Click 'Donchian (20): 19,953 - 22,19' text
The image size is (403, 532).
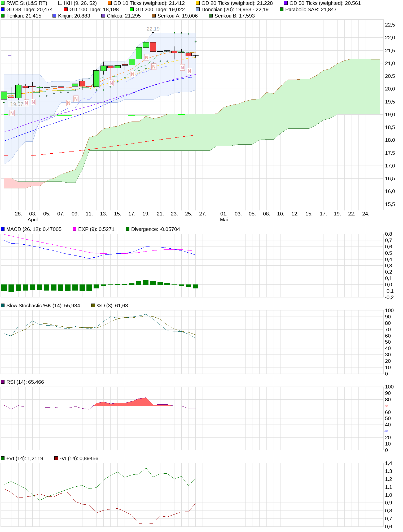[x=235, y=10]
